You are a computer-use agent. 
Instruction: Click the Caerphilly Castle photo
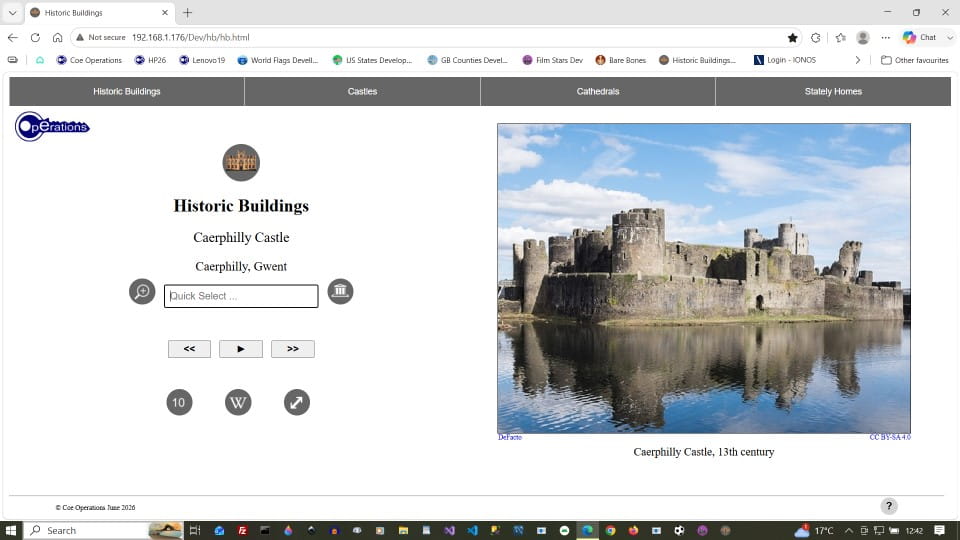click(x=703, y=279)
